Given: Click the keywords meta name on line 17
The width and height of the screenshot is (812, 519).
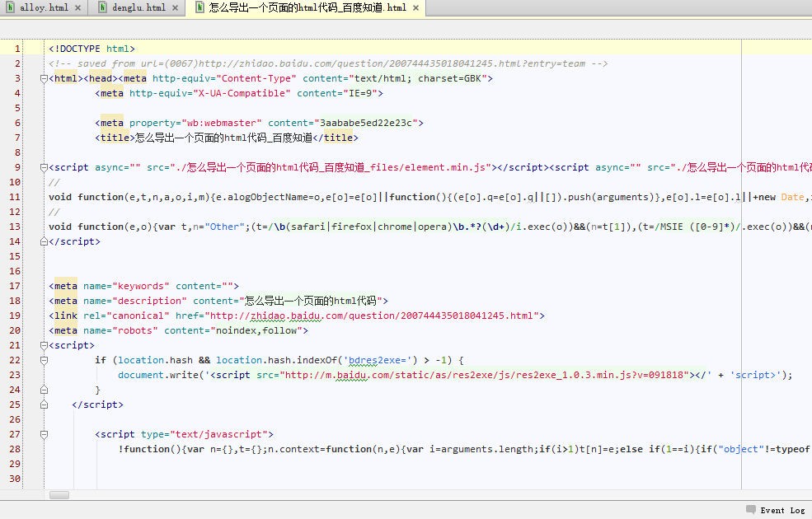Looking at the screenshot, I should click(x=141, y=286).
